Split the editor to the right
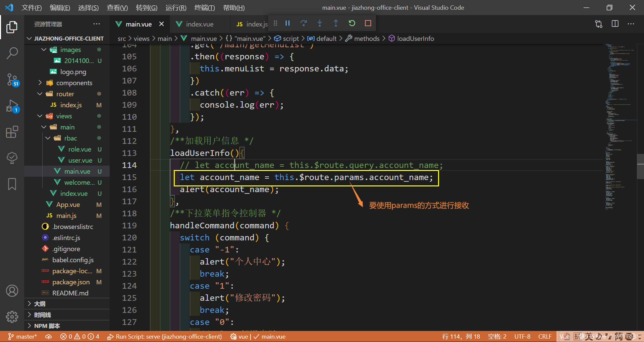This screenshot has height=342, width=644. (x=615, y=24)
